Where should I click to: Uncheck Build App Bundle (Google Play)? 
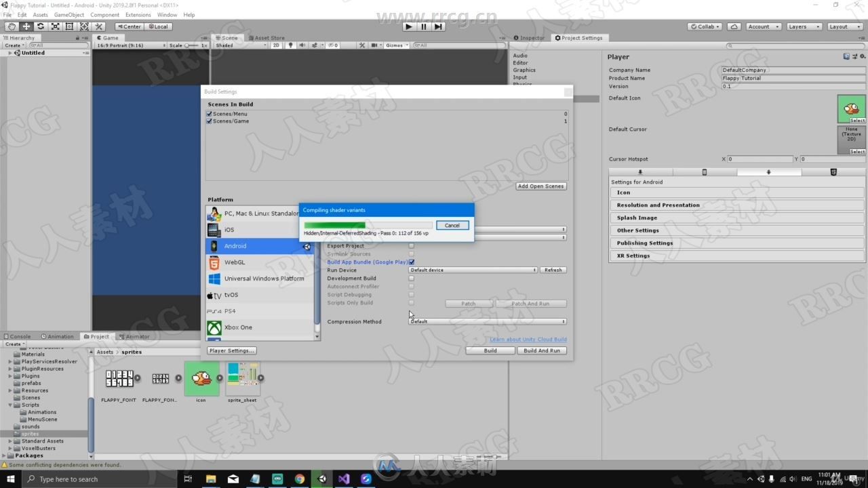pyautogui.click(x=411, y=262)
